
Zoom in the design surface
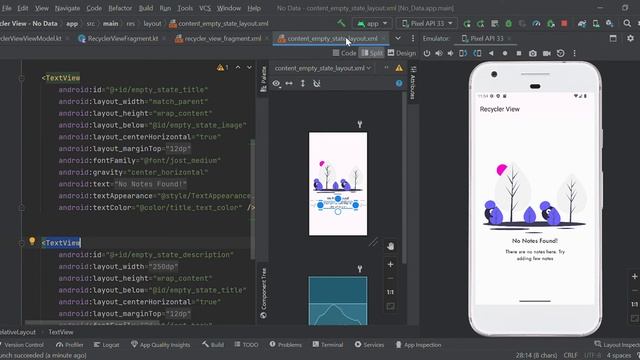pyautogui.click(x=390, y=264)
